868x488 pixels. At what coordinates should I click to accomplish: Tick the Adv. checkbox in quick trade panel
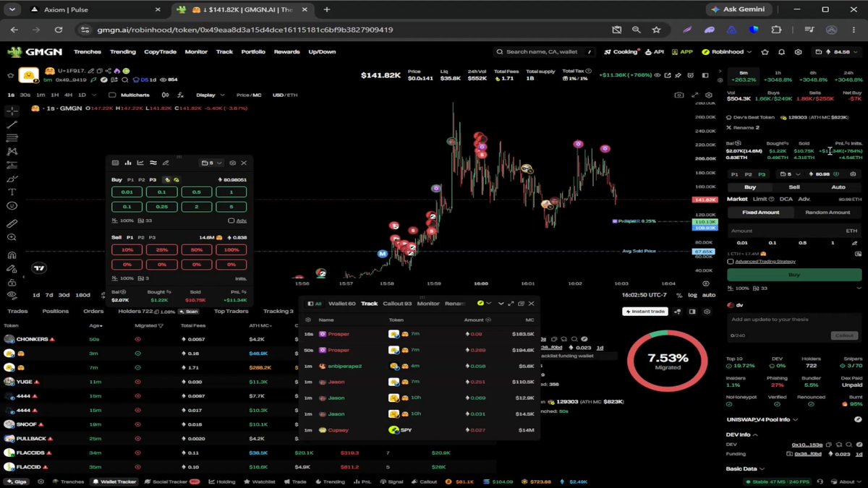(231, 221)
